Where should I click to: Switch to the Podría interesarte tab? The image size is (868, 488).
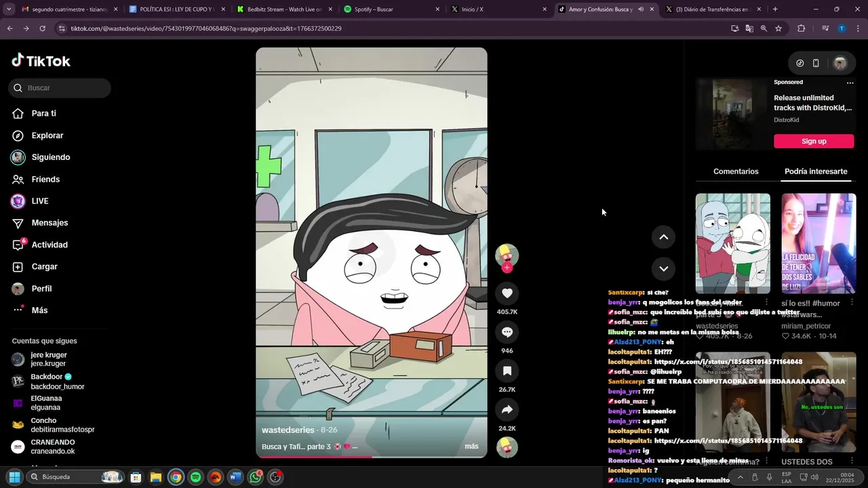pos(816,171)
